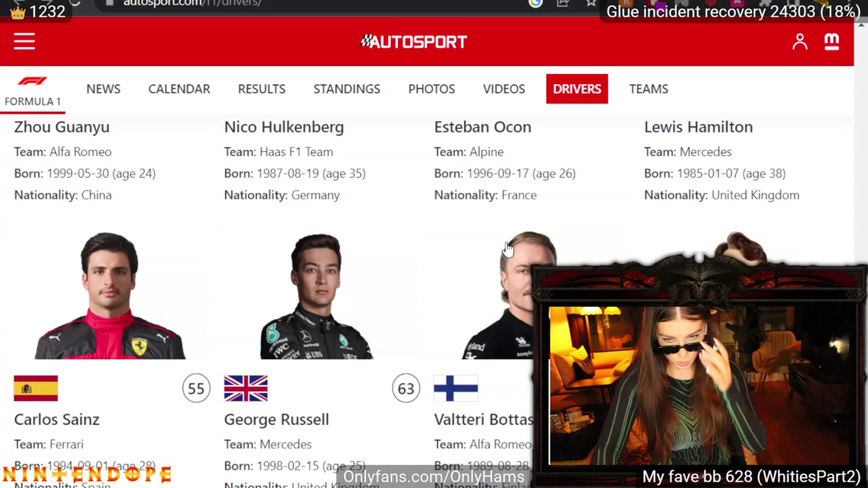Open Esteban Ocon's driver page
The height and width of the screenshot is (488, 868).
click(483, 127)
